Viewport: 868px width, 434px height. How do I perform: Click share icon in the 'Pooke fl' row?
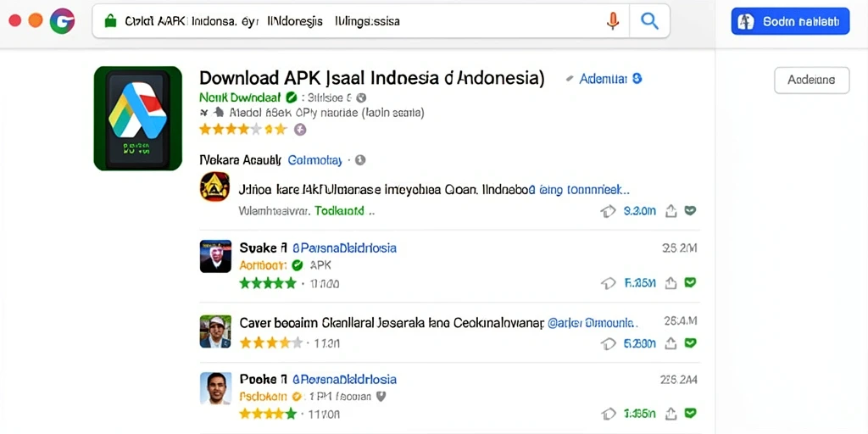click(671, 414)
